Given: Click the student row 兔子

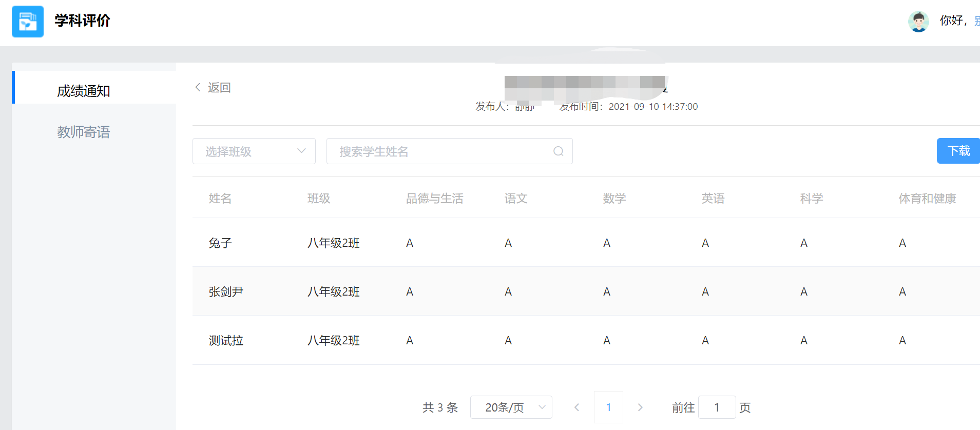Looking at the screenshot, I should (220, 243).
